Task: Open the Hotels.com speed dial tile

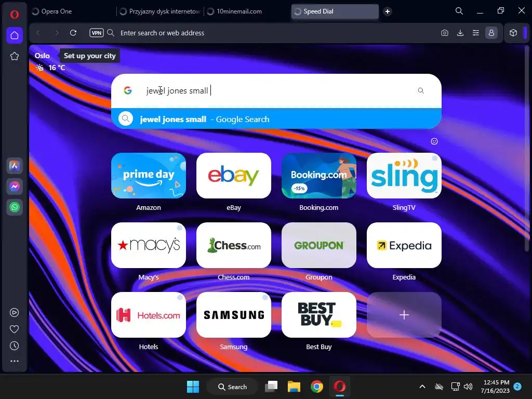Action: [149, 315]
